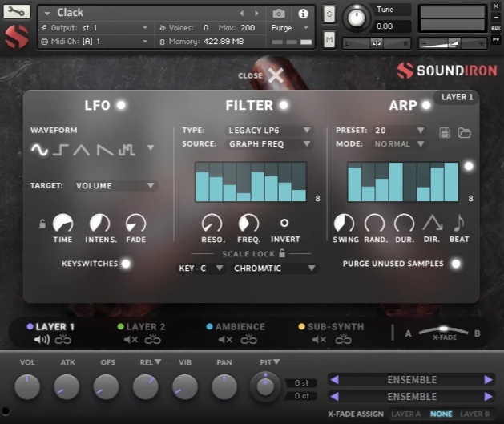Image resolution: width=504 pixels, height=424 pixels.
Task: Click the save arp preset icon
Action: coord(445,132)
